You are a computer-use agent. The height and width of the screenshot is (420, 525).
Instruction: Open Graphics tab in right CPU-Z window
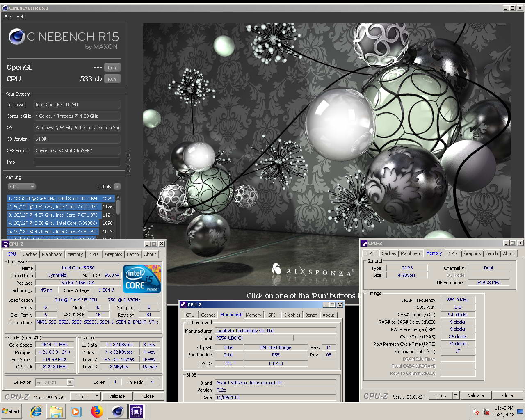pos(472,253)
